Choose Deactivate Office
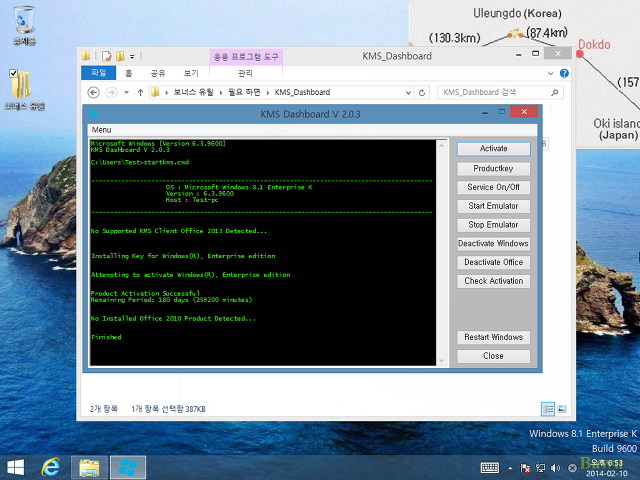The image size is (640, 480). click(493, 262)
